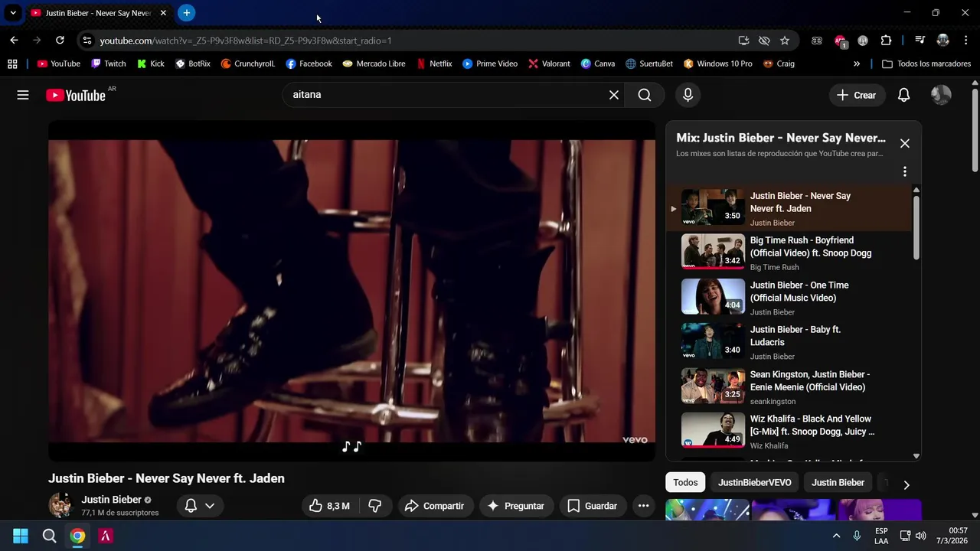Select the Todos filter chip
Viewport: 980px width, 551px height.
coord(685,483)
